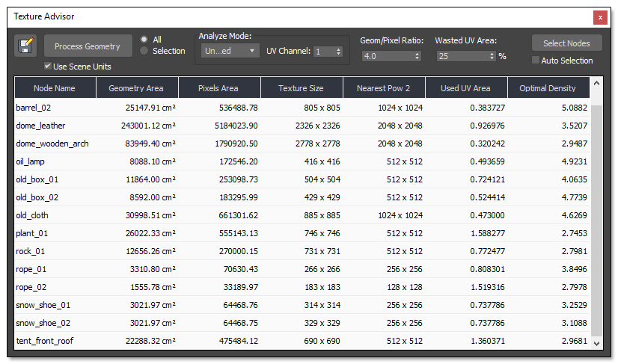Screen dimensions: 618x364
Task: Sort by Node Name column header
Action: [x=55, y=88]
